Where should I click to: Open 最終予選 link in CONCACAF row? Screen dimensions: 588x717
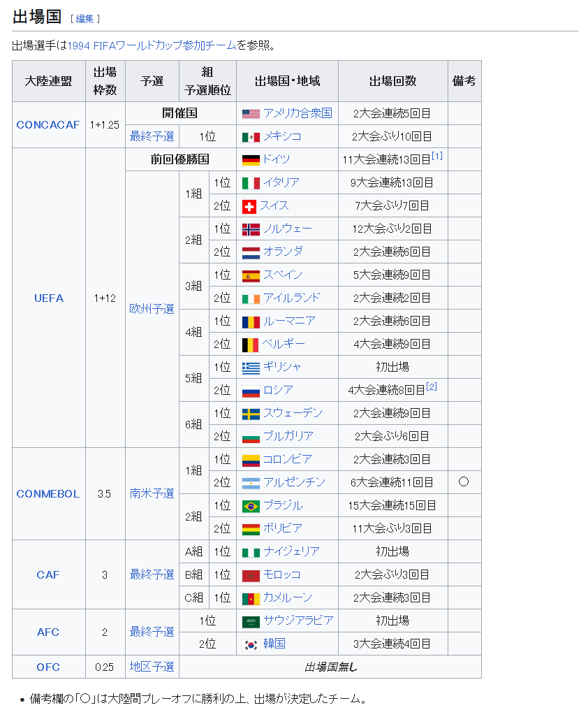(152, 136)
